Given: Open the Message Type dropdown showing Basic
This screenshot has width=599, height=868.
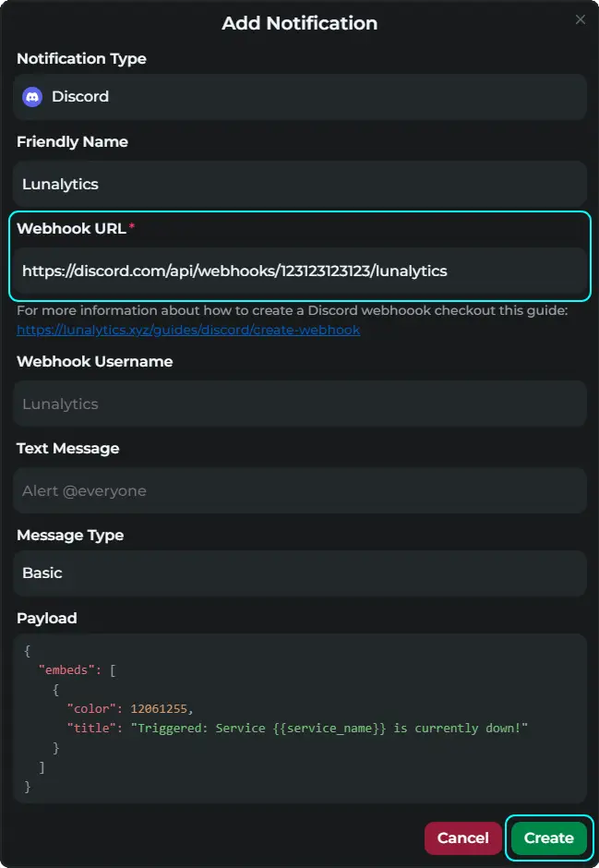Looking at the screenshot, I should click(x=299, y=573).
